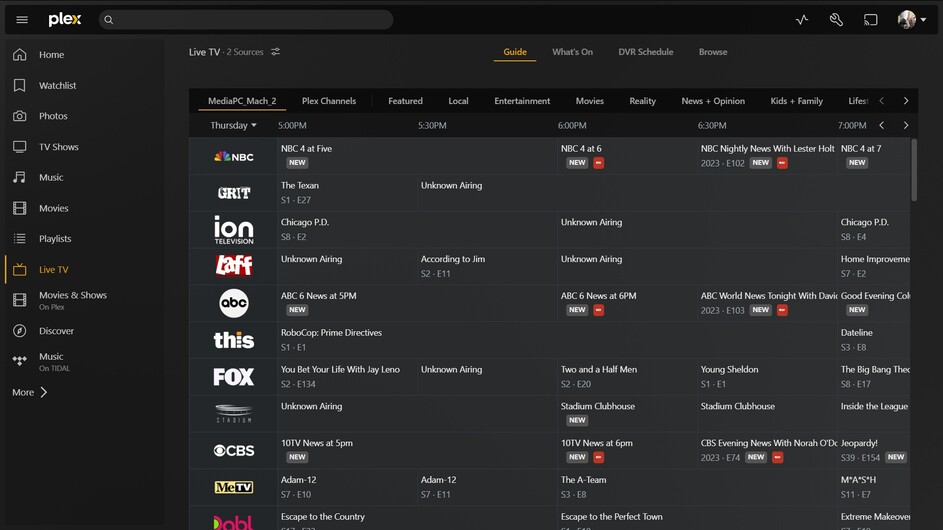
Task: Open NBC 4 at Five listing
Action: tap(417, 156)
